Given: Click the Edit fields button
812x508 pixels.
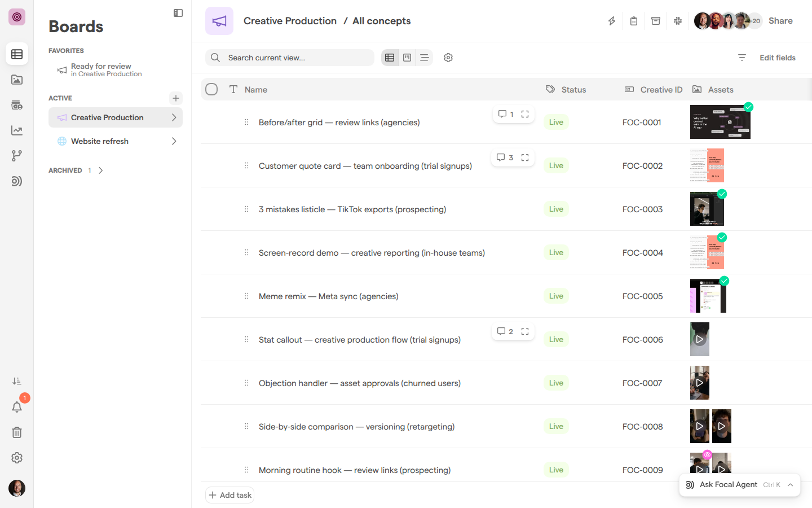Looking at the screenshot, I should [x=778, y=58].
